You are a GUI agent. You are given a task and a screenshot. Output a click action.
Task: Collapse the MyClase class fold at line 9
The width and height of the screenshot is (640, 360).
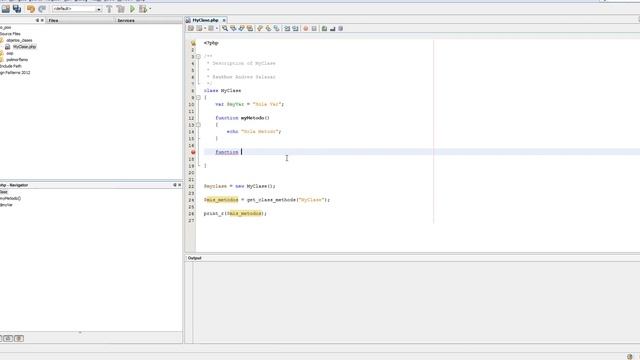coord(198,98)
